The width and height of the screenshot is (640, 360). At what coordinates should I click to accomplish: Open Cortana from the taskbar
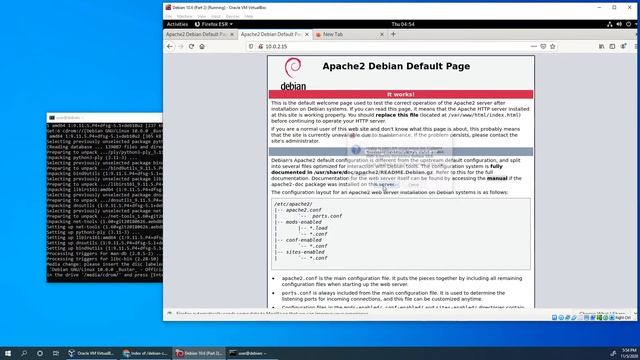point(40,353)
